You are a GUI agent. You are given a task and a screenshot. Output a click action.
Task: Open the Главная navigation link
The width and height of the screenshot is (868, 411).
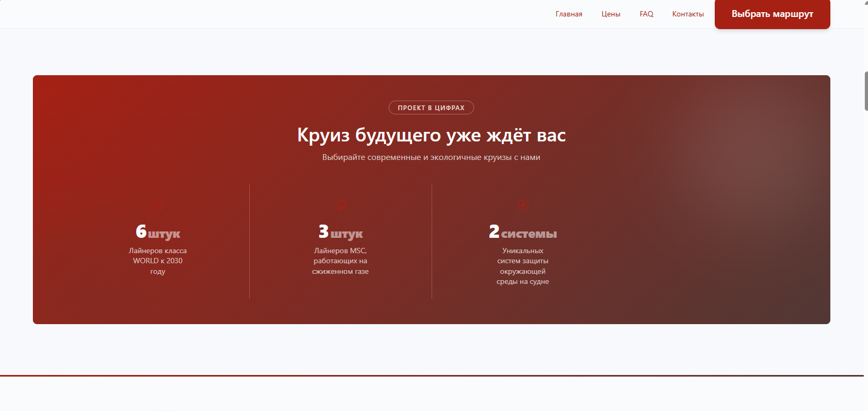click(x=568, y=14)
